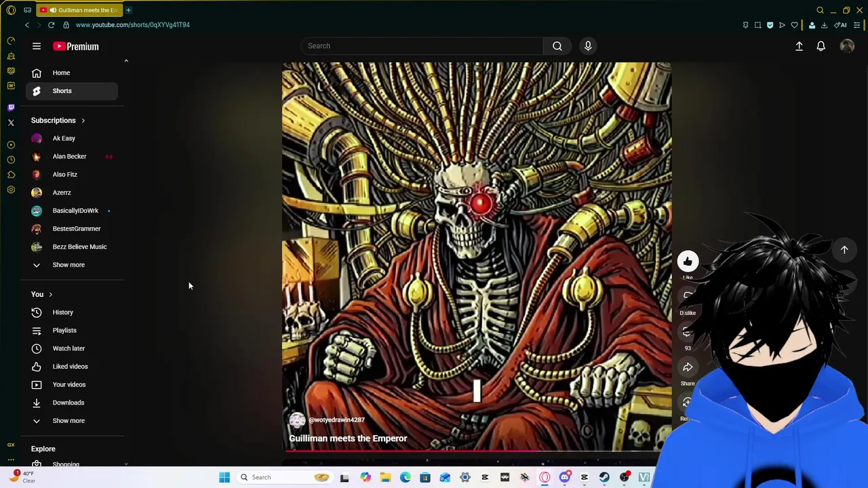Screen dimensions: 868x488
Task: Open the Opera sidebar player icon
Action: pyautogui.click(x=11, y=145)
